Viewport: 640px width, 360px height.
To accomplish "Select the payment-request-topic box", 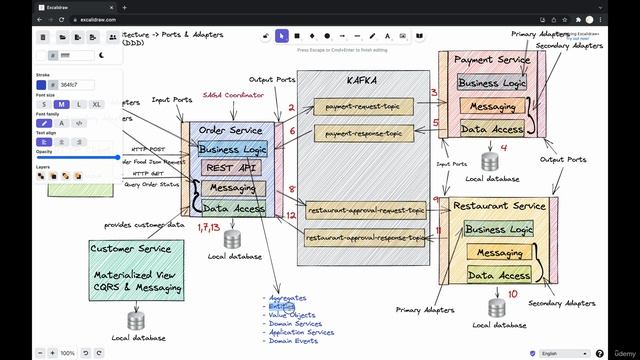I will click(x=363, y=107).
